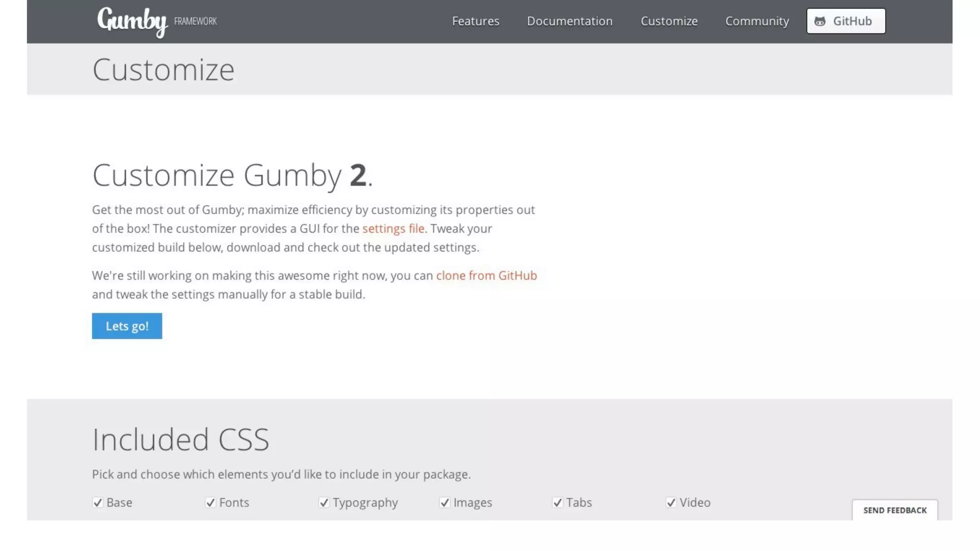The width and height of the screenshot is (980, 551).
Task: Open the clone from GitHub link
Action: [x=486, y=275]
